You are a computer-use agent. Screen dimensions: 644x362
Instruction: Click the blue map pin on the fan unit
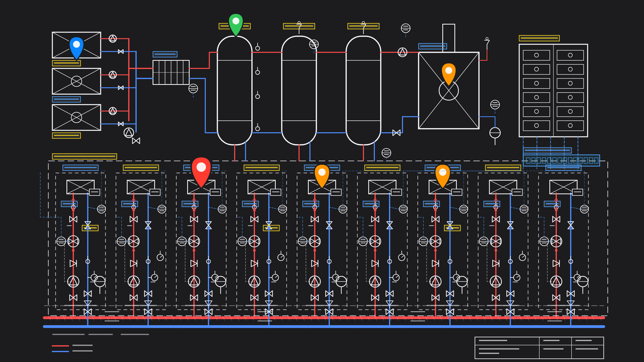point(76,48)
